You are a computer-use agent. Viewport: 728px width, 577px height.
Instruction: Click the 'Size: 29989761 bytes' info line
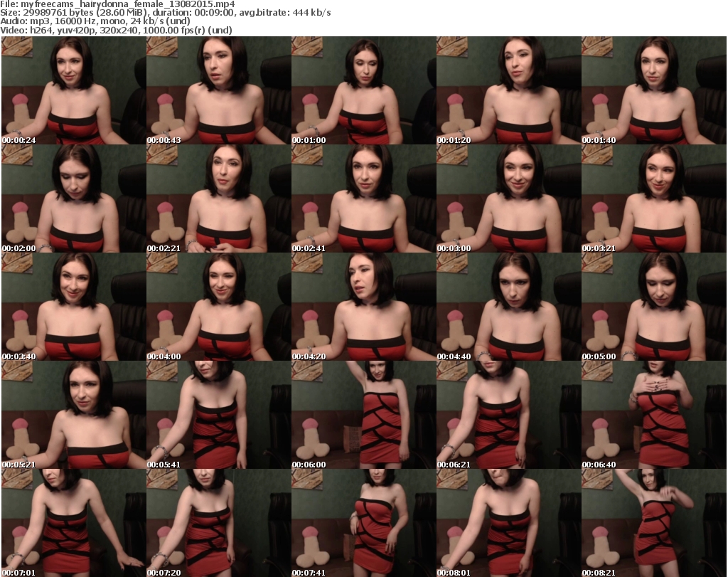pyautogui.click(x=165, y=13)
